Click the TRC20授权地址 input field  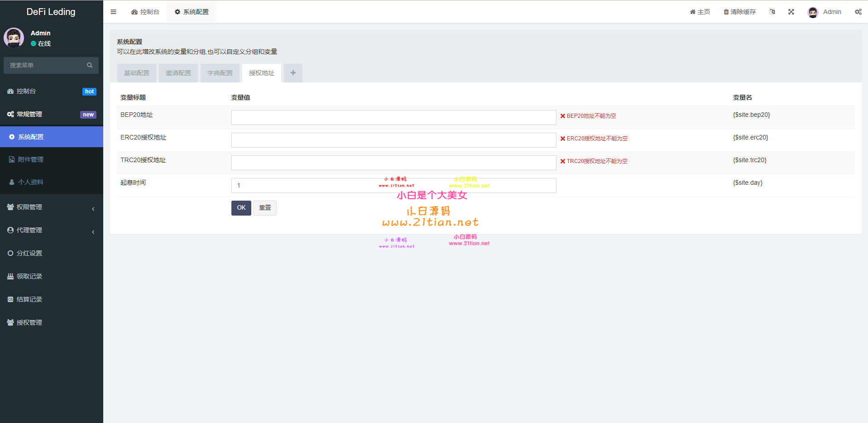[393, 163]
